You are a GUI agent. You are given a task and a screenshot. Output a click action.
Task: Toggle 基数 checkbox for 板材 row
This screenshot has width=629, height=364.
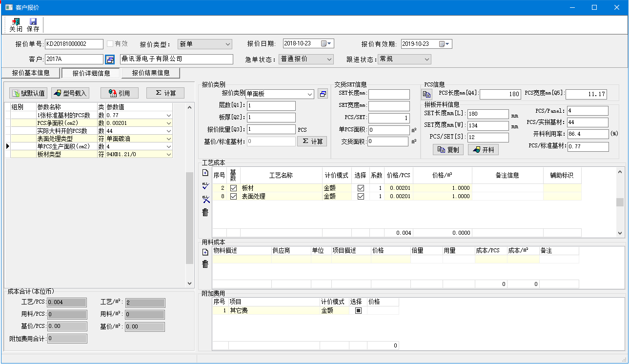(x=233, y=188)
